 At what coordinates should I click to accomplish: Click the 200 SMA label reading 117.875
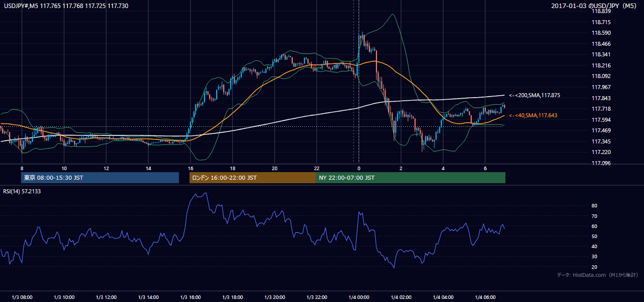[x=535, y=95]
